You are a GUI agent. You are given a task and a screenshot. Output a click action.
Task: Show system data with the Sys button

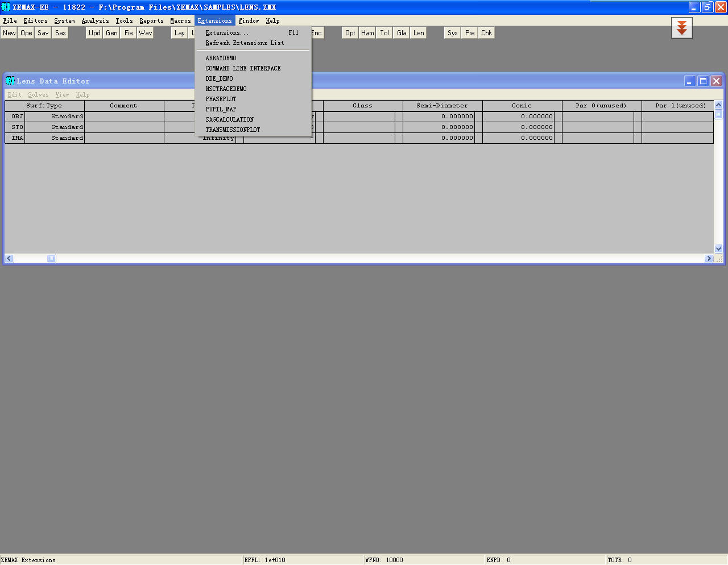(453, 33)
